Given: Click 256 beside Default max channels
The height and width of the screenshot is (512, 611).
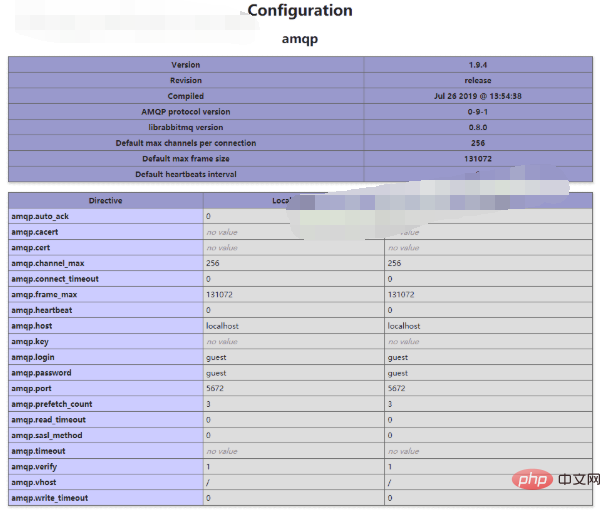Looking at the screenshot, I should (478, 143).
